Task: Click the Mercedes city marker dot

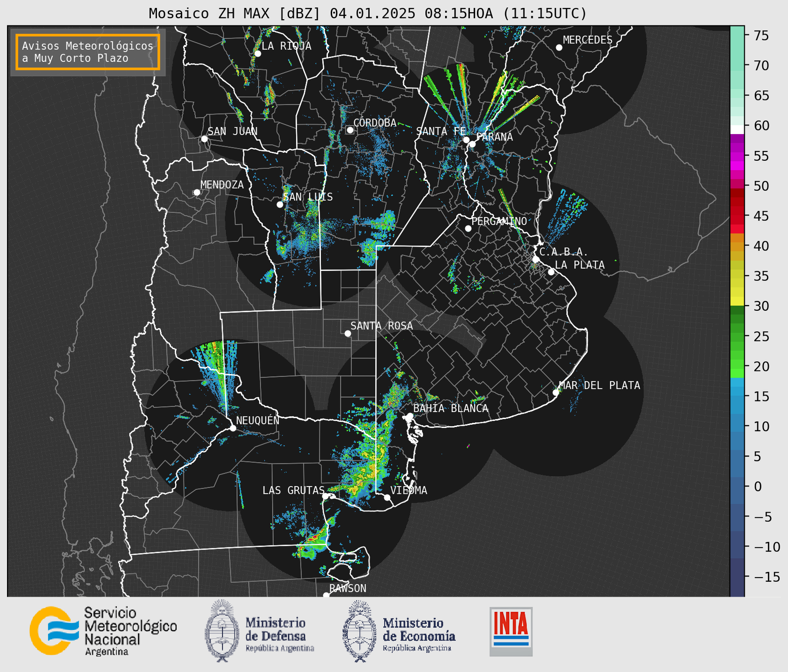Action: [559, 48]
